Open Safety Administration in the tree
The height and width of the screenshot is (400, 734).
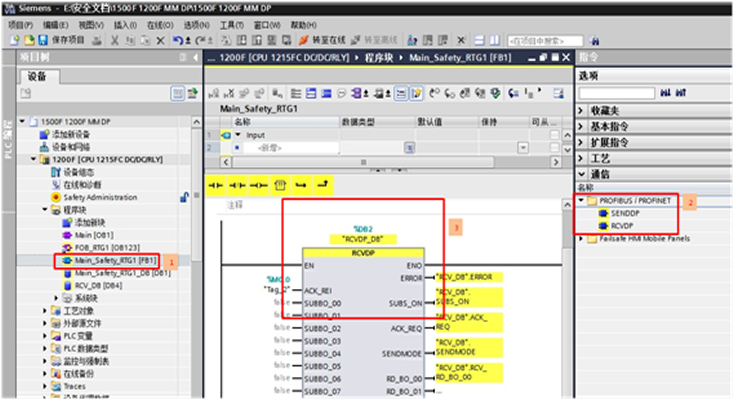pyautogui.click(x=100, y=197)
